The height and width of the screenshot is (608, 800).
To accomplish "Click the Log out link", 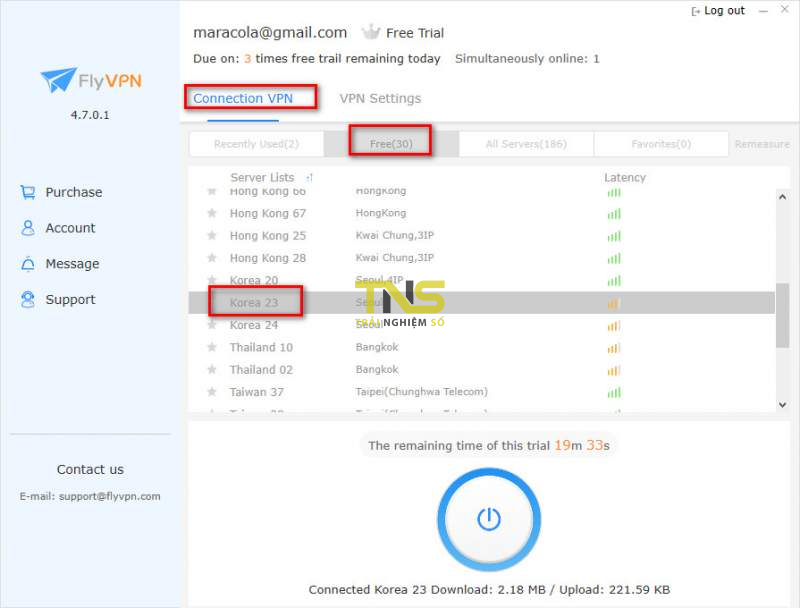I will tap(724, 11).
